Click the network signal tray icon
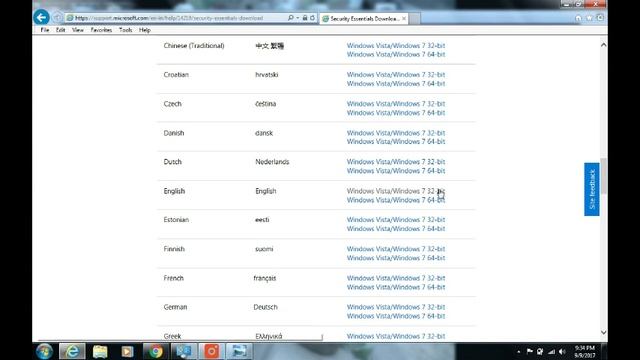640x360 pixels. pos(551,351)
